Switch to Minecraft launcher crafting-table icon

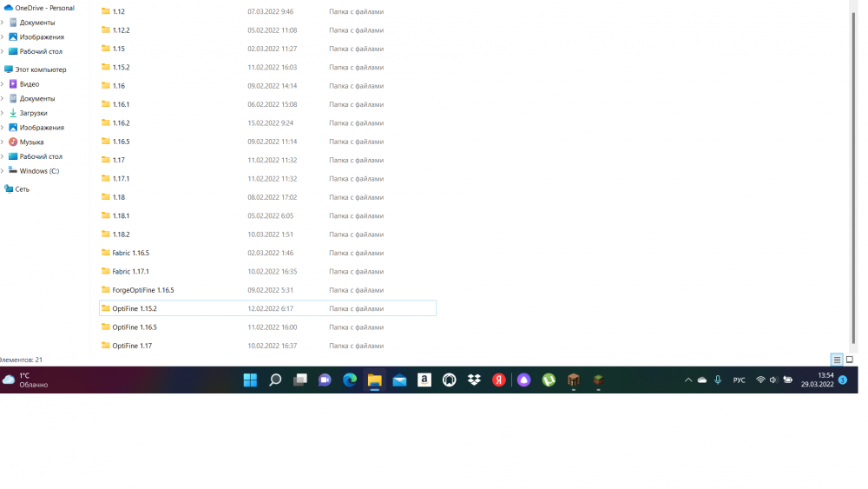point(574,380)
